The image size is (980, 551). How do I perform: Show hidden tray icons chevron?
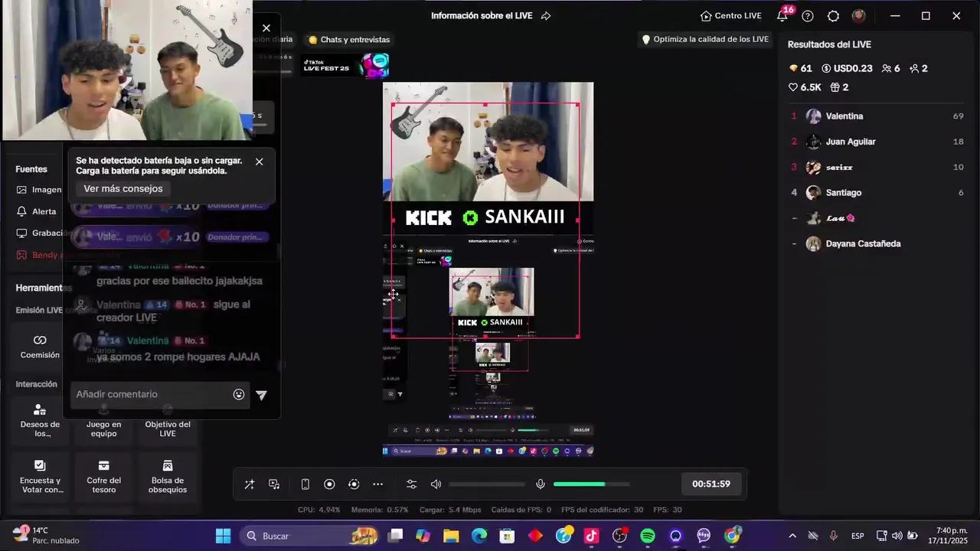pos(792,536)
